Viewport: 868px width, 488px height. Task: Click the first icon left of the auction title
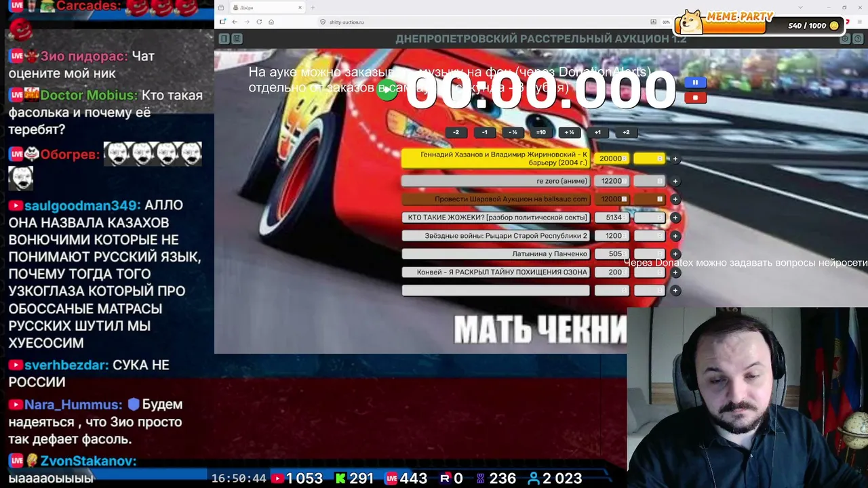click(224, 39)
